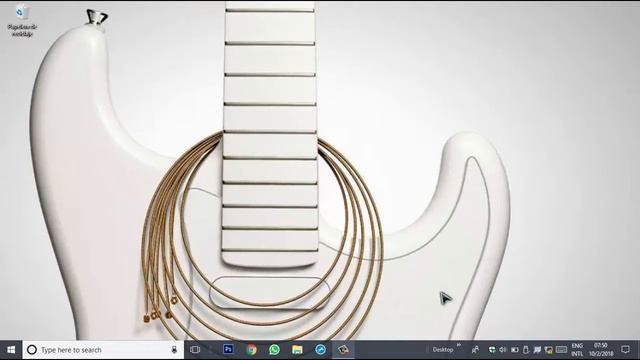Image resolution: width=640 pixels, height=360 pixels.
Task: Open the blue round app icon on the taskbar
Action: tap(320, 350)
